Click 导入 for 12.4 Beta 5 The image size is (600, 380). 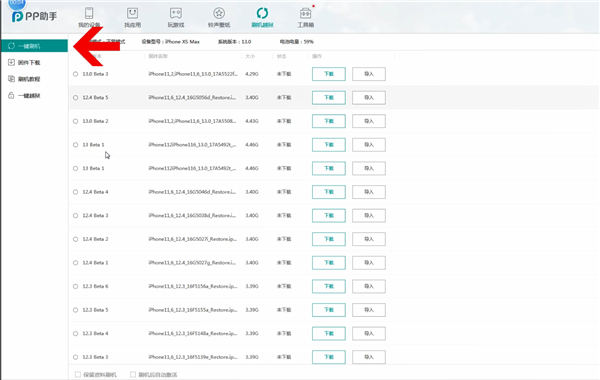click(369, 98)
